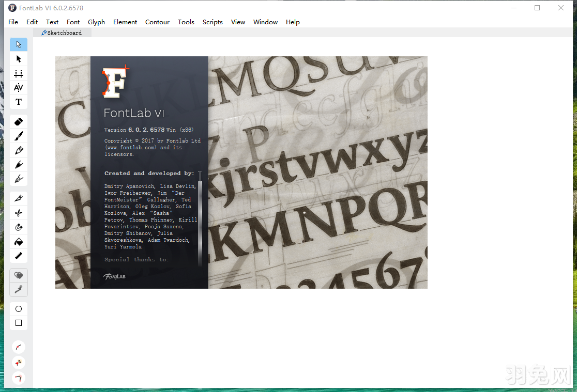Select the Contour tool
Screen dimensions: 577x392
[x=19, y=44]
